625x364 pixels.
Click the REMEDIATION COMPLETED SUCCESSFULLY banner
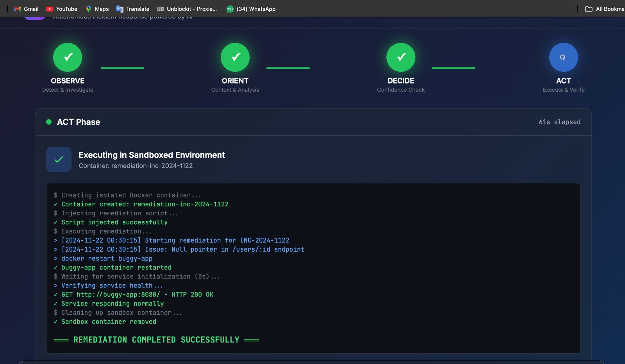pyautogui.click(x=156, y=340)
